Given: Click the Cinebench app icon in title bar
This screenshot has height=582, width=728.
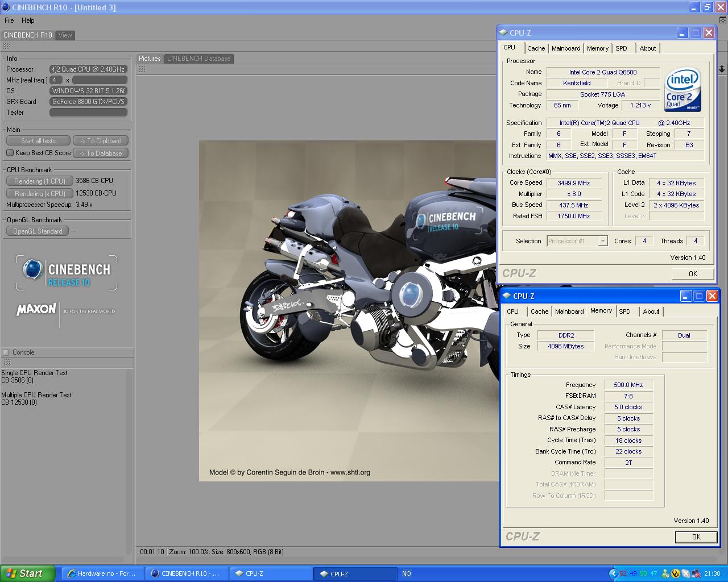Looking at the screenshot, I should 6,7.
